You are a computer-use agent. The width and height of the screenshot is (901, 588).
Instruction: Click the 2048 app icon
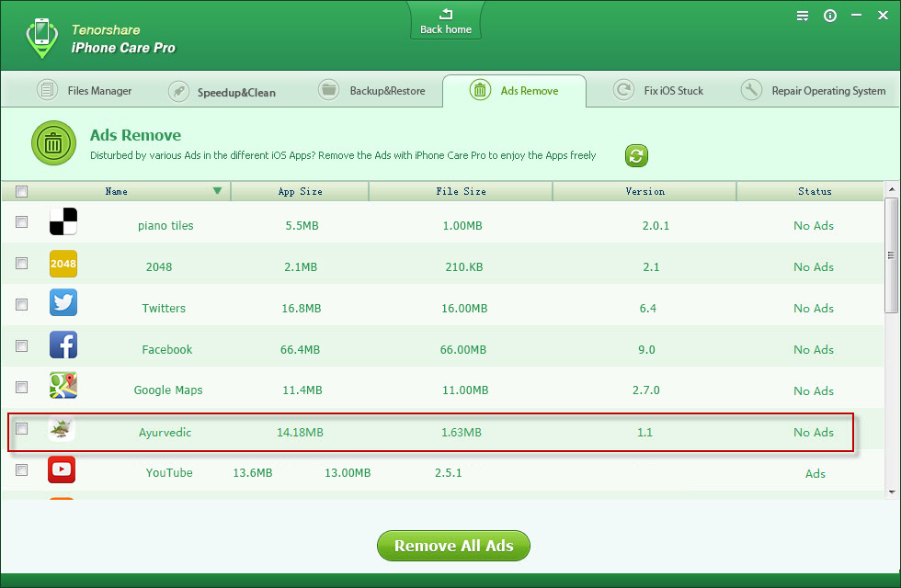[x=63, y=264]
